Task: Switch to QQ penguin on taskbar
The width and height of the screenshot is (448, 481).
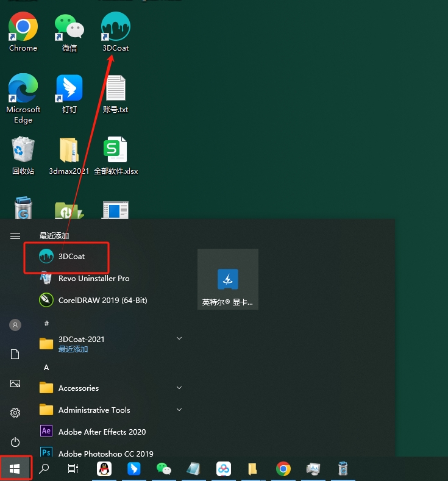Action: pos(104,469)
